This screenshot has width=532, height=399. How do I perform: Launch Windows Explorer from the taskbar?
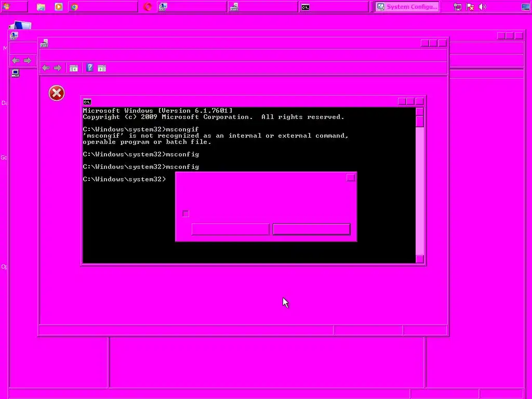(x=41, y=7)
